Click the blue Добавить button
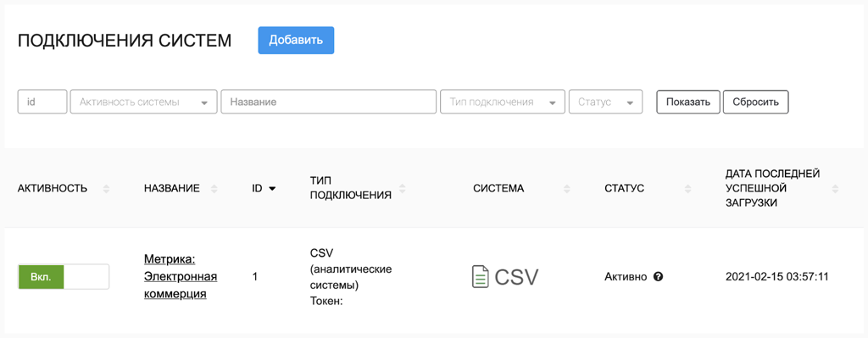 pos(296,41)
